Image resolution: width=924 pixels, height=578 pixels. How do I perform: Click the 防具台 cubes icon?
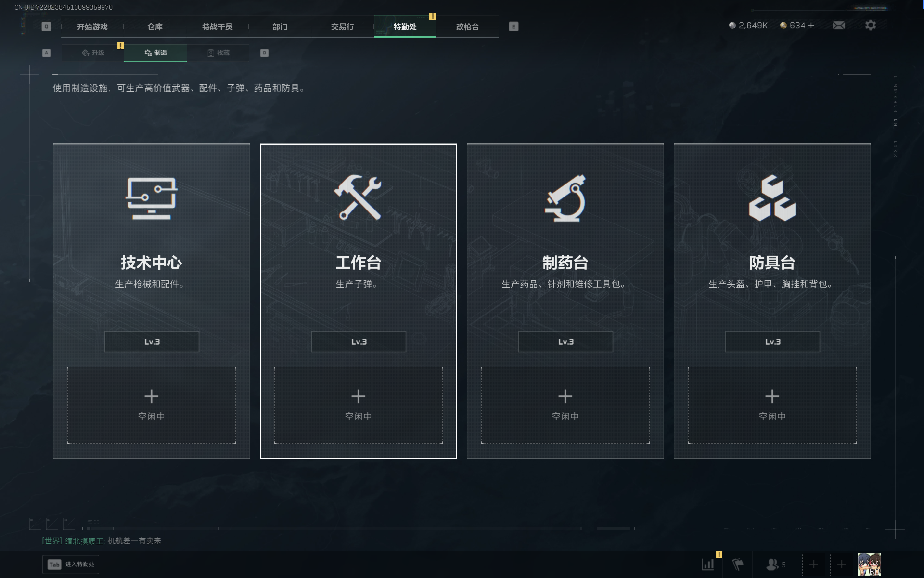pos(772,198)
